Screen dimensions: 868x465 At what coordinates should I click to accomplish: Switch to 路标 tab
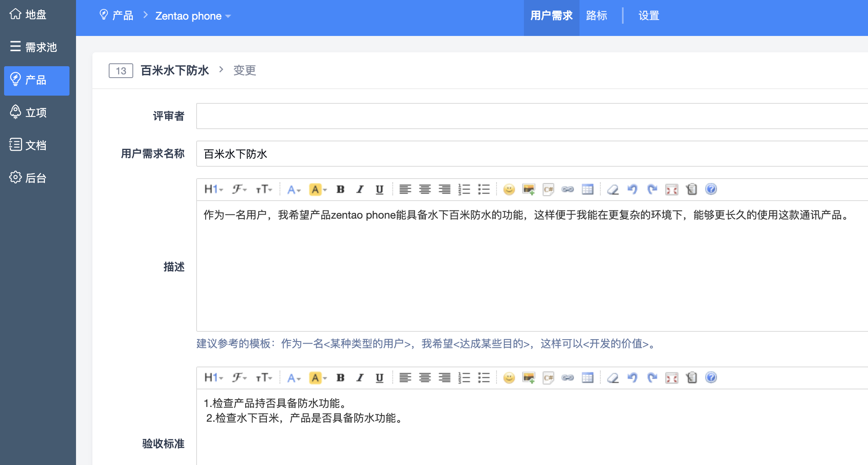coord(596,16)
